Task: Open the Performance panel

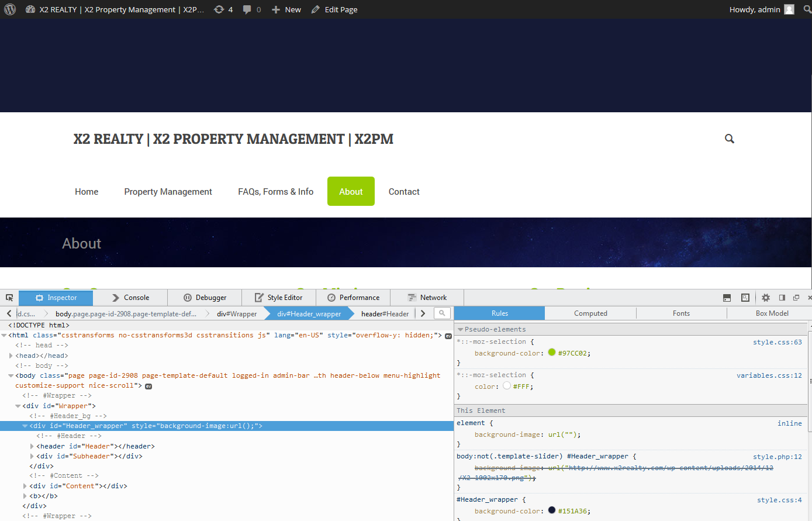Action: 353,298
